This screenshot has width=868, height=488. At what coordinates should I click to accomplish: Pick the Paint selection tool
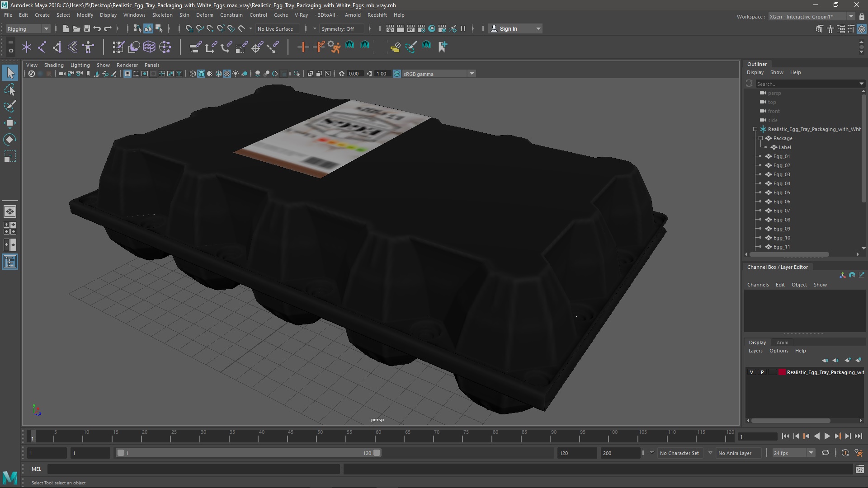[x=10, y=107]
